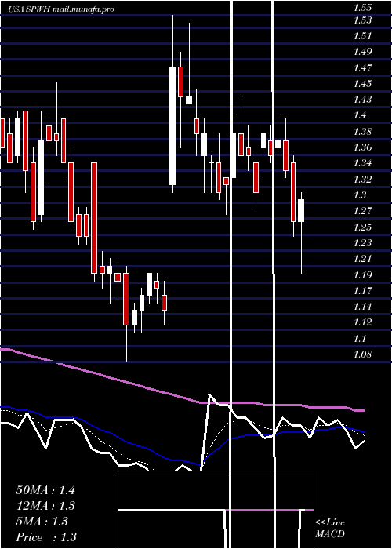Click the 5MA : 1.3 readout
The image size is (392, 549).
[42, 522]
